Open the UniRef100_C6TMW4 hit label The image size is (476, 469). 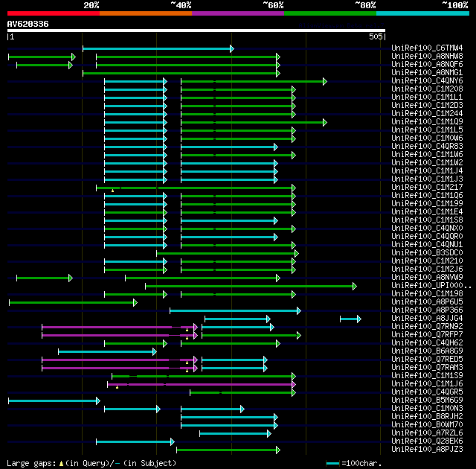[427, 48]
